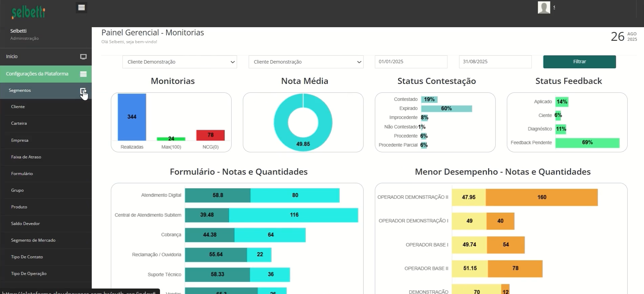Open Carteira in the sidebar
Viewport: 644px width, 294px height.
click(19, 123)
